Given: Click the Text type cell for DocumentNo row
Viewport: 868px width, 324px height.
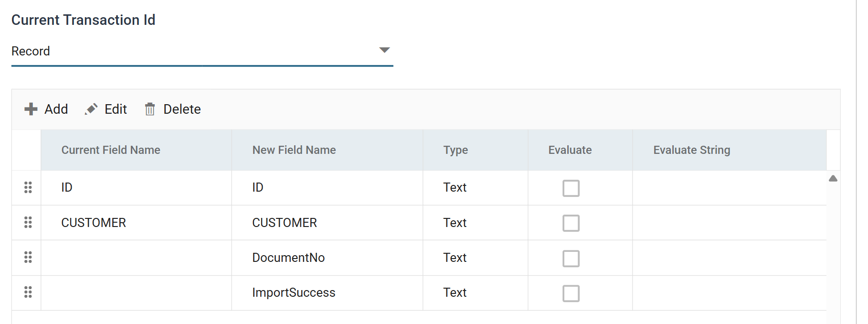Looking at the screenshot, I should click(x=476, y=258).
